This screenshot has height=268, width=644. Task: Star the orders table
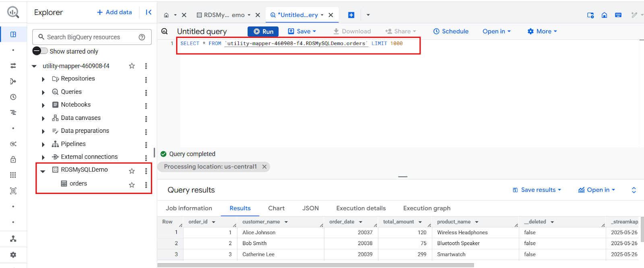click(x=132, y=185)
